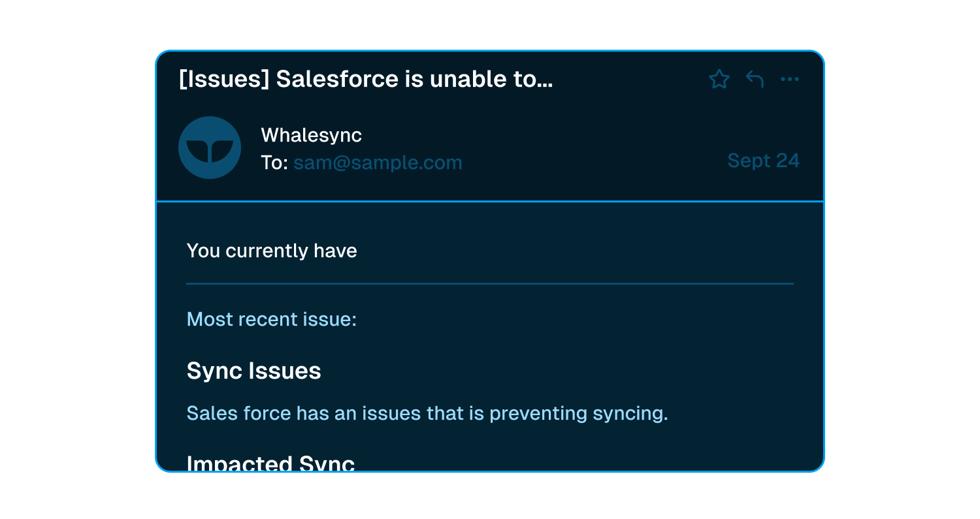980x519 pixels.
Task: Click the "To:" recipient label
Action: (274, 163)
